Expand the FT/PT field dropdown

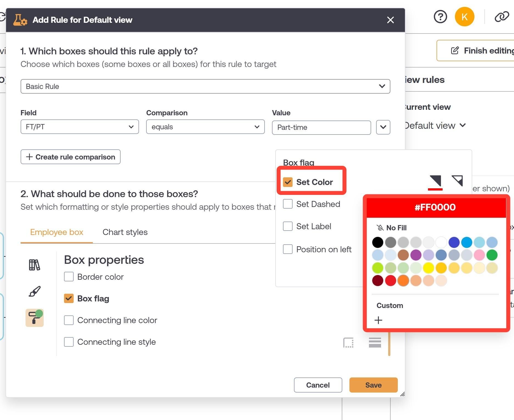pos(80,127)
